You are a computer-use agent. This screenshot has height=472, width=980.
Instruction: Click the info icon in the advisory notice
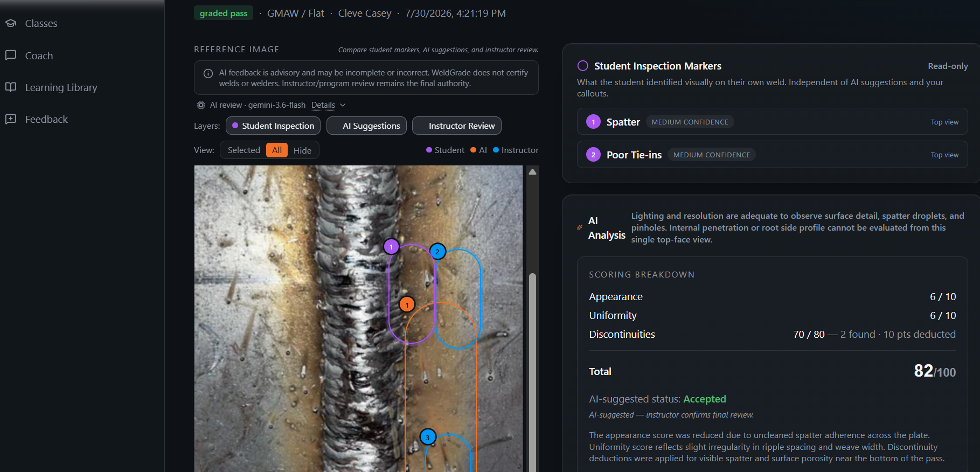(x=208, y=73)
